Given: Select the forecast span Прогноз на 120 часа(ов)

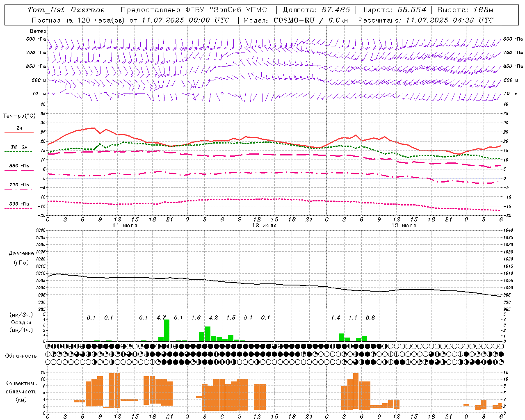Looking at the screenshot, I should click(78, 20).
